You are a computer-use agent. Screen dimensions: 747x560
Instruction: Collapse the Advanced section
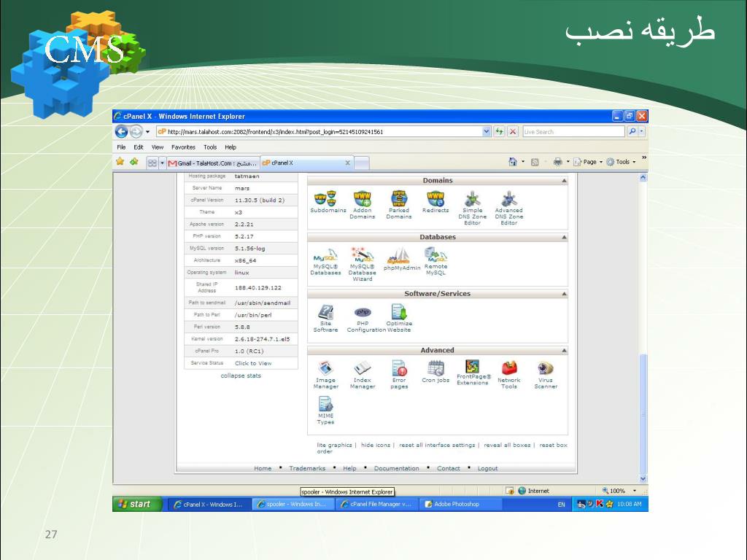564,351
